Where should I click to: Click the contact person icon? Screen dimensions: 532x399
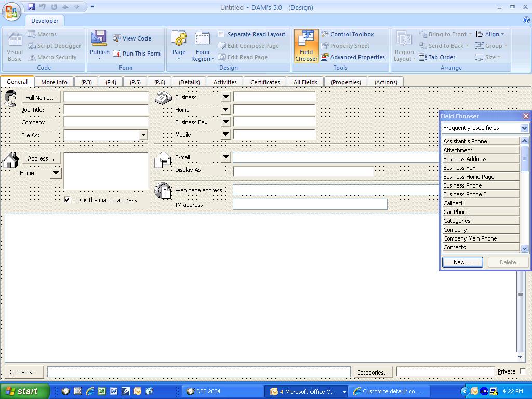[x=11, y=98]
